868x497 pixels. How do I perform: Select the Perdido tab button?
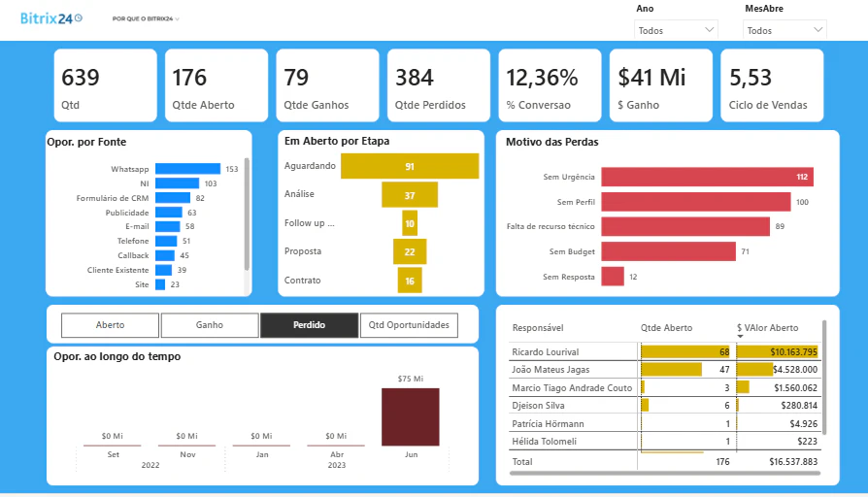point(309,325)
